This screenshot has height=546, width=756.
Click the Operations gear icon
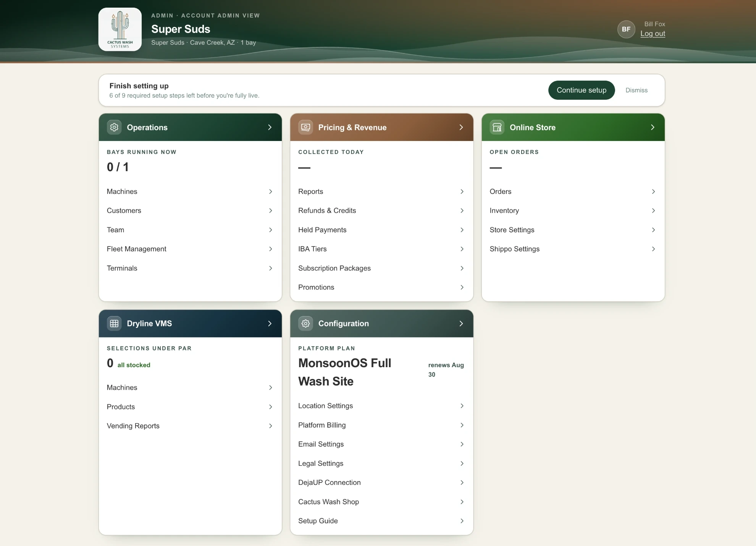(114, 127)
